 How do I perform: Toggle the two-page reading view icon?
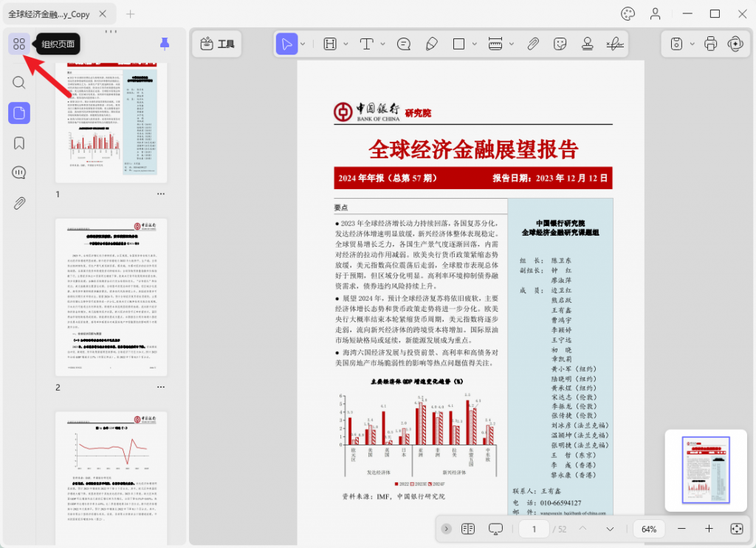pyautogui.click(x=468, y=529)
